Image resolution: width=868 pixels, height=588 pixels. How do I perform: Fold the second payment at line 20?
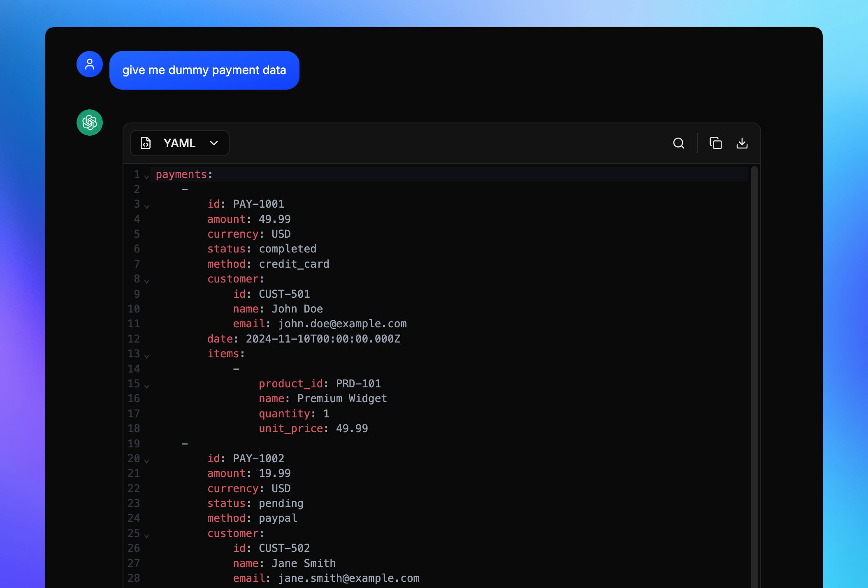click(x=146, y=461)
